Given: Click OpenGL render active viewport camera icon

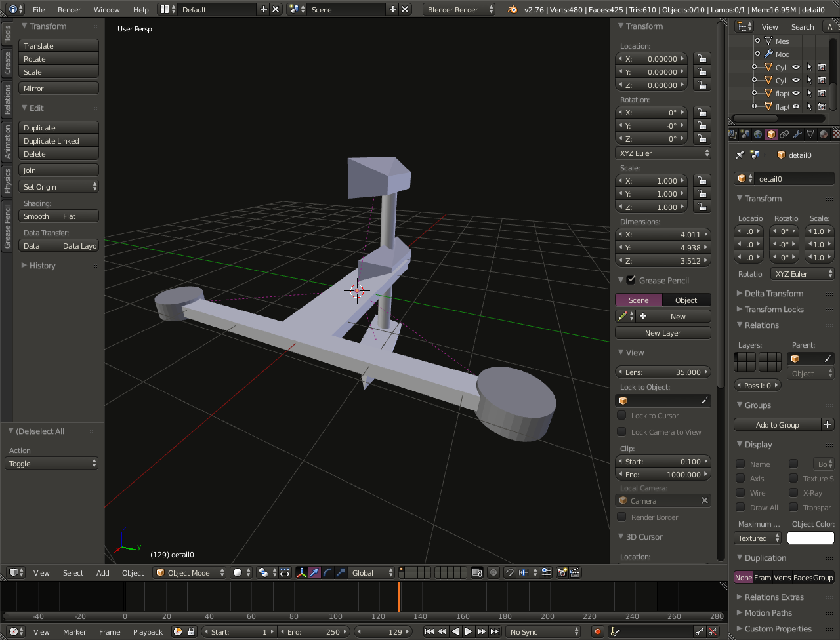Looking at the screenshot, I should tap(562, 572).
